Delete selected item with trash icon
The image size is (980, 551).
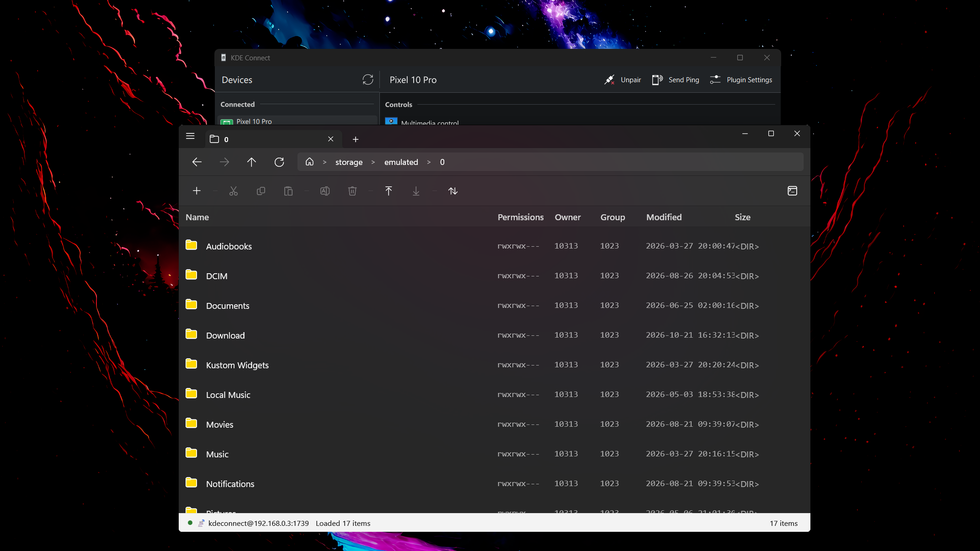click(352, 191)
